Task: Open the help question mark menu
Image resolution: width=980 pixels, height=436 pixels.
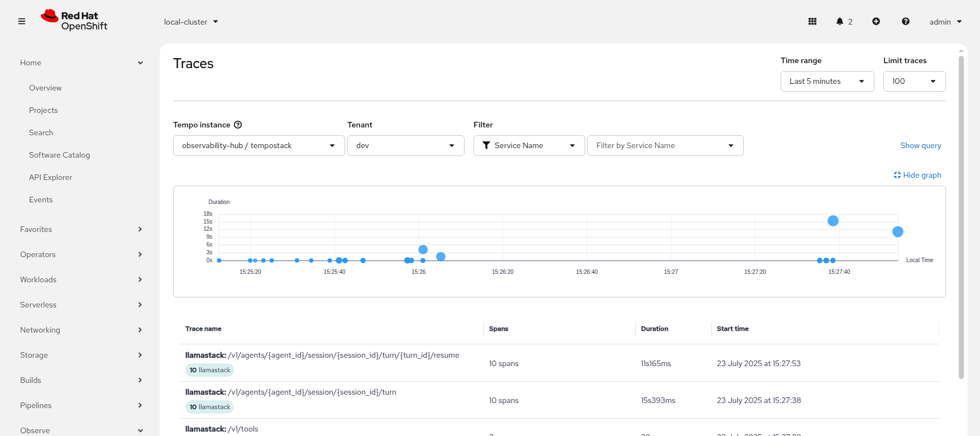Action: tap(906, 22)
